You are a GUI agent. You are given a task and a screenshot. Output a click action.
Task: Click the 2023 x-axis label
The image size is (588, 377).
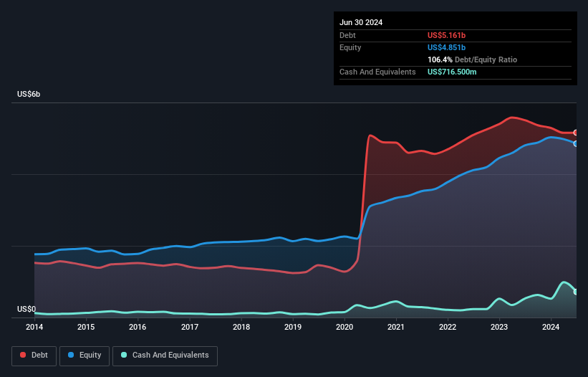(x=499, y=327)
